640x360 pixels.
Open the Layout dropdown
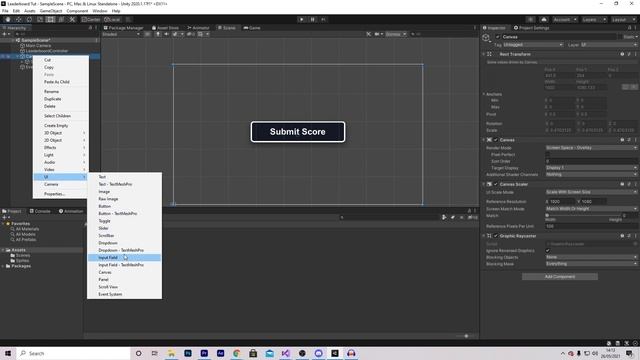pyautogui.click(x=623, y=20)
